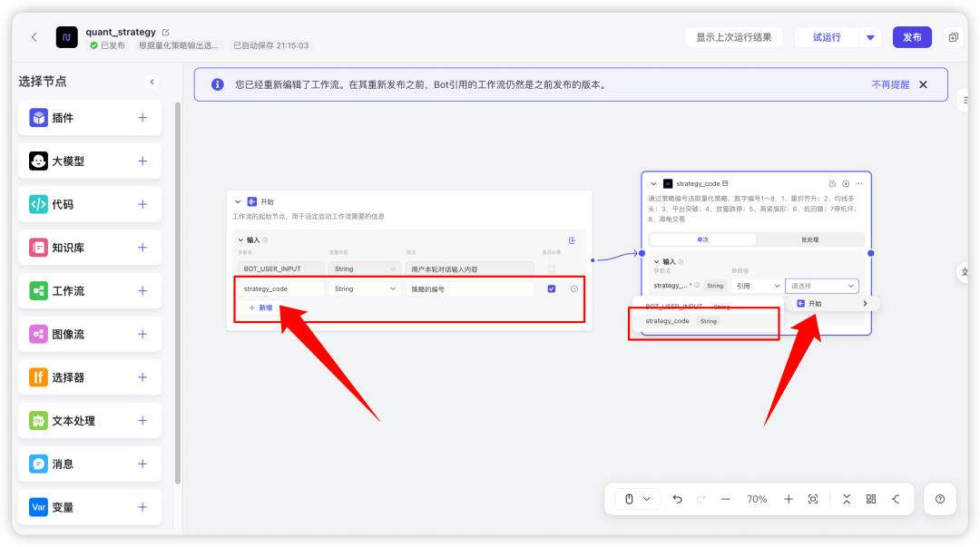Click the left sidebar scrollbar

[178, 293]
